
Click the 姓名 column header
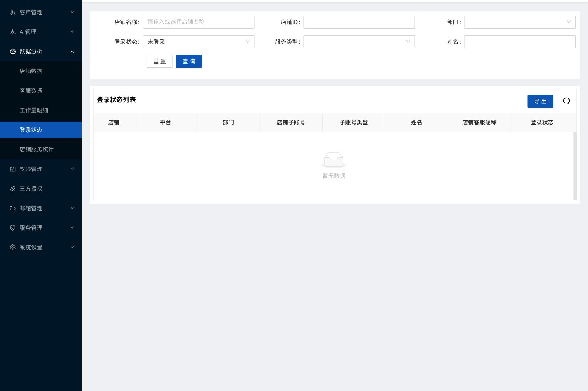[x=416, y=122]
